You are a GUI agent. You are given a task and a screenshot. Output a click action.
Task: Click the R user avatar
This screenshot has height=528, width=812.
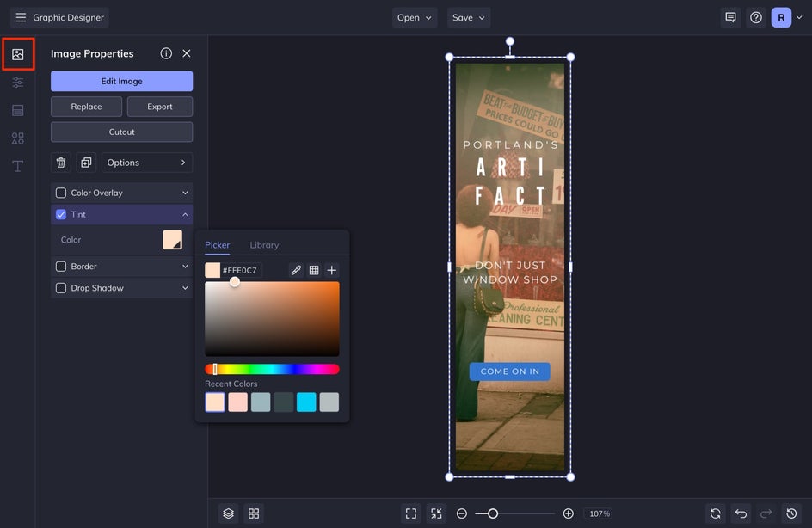(781, 17)
